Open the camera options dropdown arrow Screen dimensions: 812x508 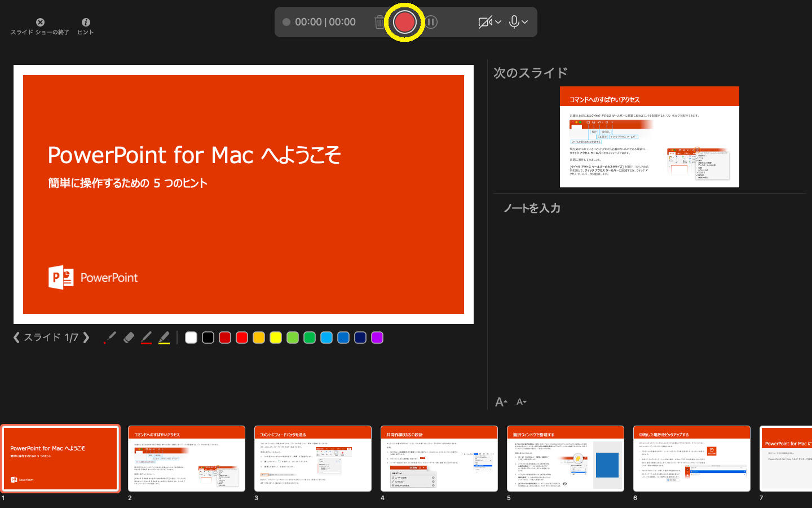[498, 22]
